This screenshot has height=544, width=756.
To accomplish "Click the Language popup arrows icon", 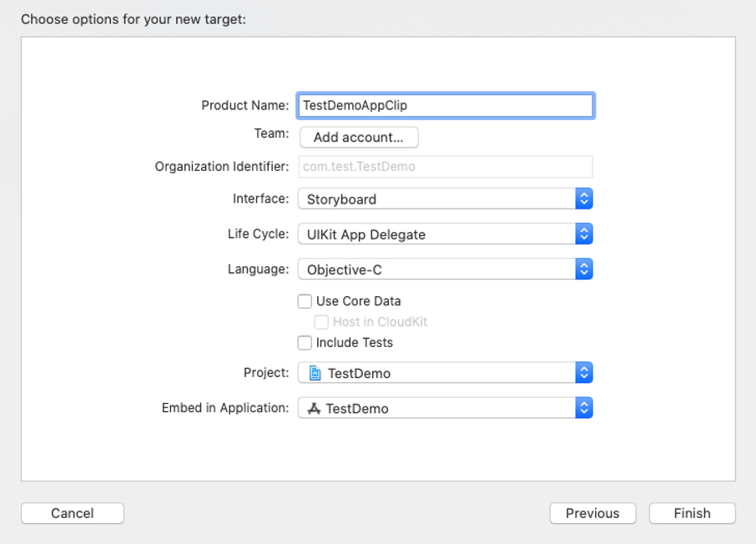I will click(584, 269).
